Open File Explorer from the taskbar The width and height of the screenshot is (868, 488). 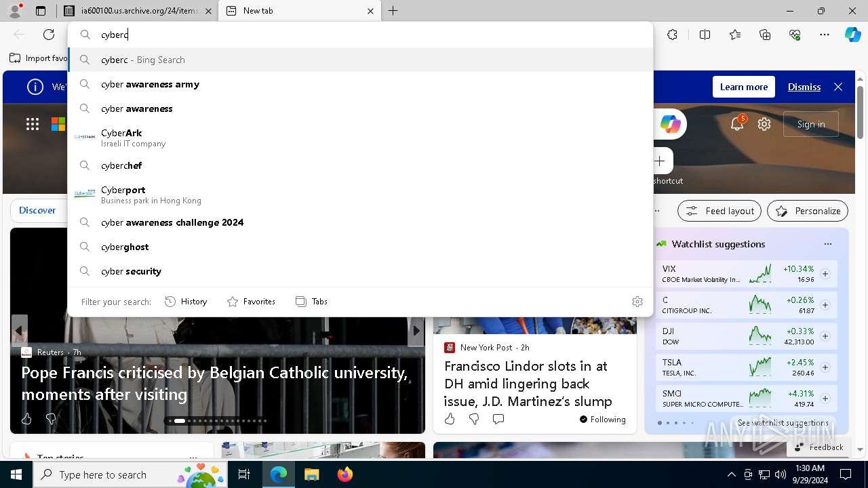[x=311, y=474]
